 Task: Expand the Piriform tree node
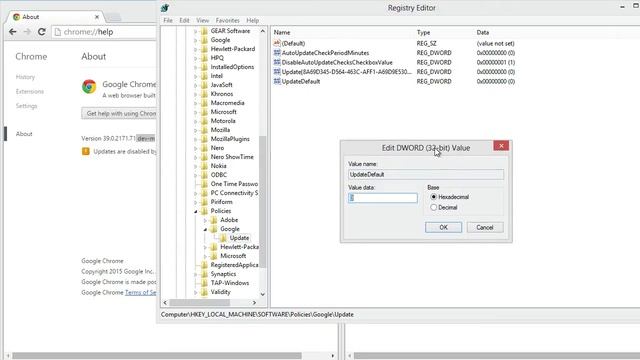pos(196,202)
